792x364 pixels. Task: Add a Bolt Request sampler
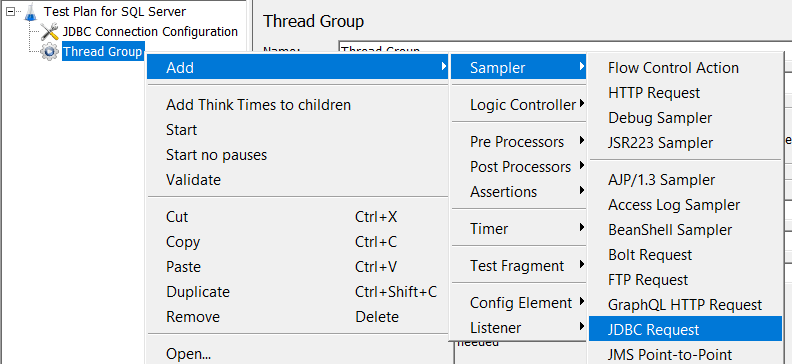click(685, 255)
